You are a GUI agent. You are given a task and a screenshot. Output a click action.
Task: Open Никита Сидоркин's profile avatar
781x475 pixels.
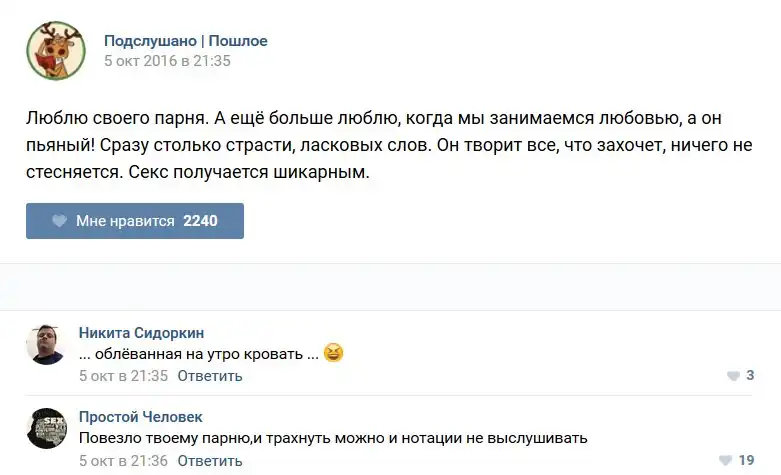click(45, 345)
